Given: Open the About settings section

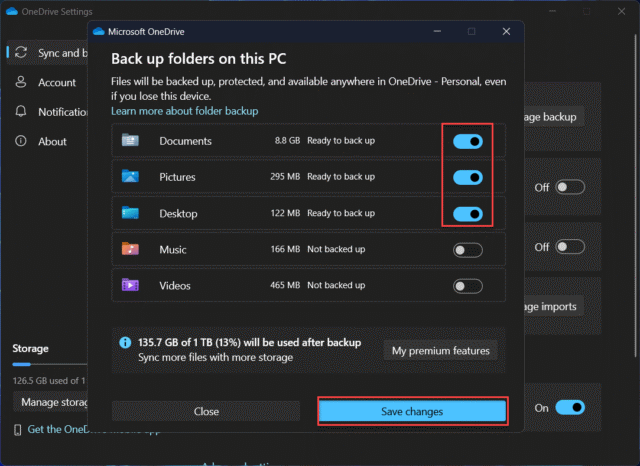Looking at the screenshot, I should click(47, 142).
